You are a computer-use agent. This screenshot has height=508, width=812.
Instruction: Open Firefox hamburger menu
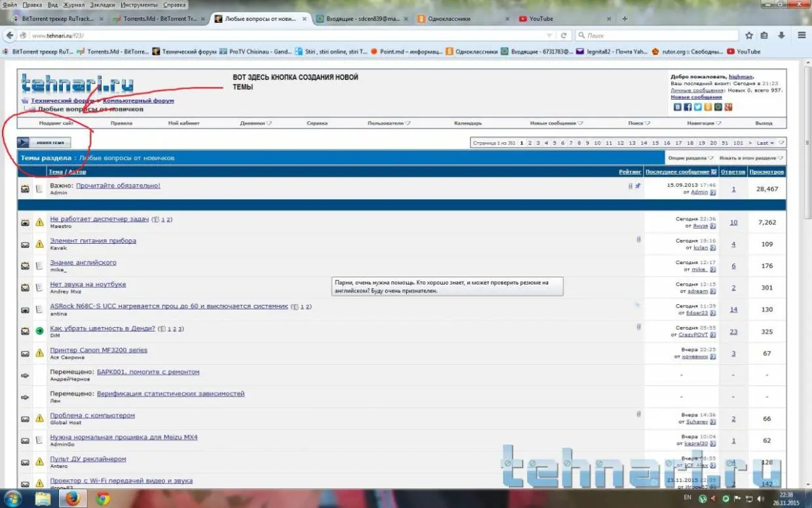[x=802, y=35]
